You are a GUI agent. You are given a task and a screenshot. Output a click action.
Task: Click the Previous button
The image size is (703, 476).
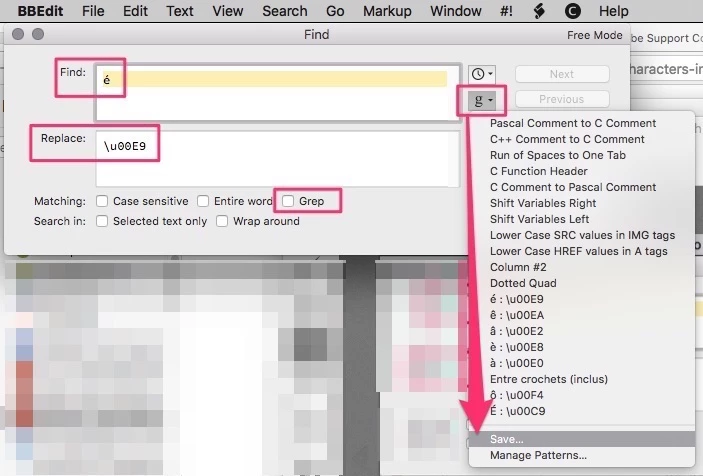562,99
